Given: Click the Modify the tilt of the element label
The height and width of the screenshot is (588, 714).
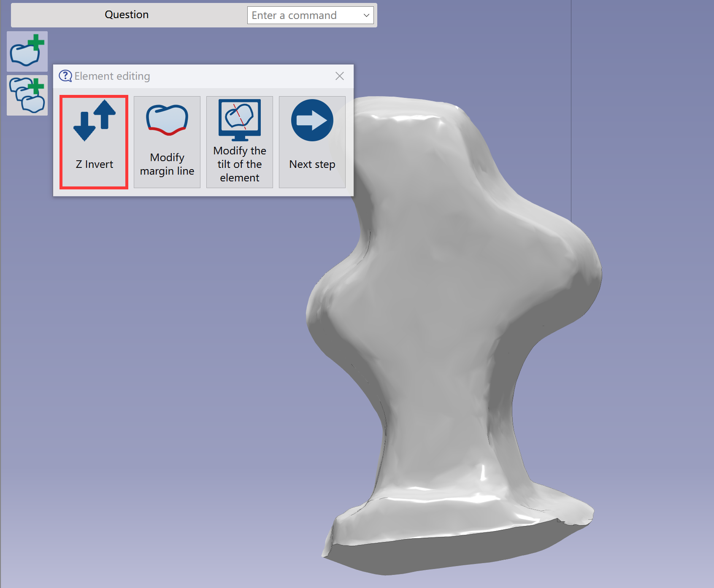Looking at the screenshot, I should (x=240, y=164).
